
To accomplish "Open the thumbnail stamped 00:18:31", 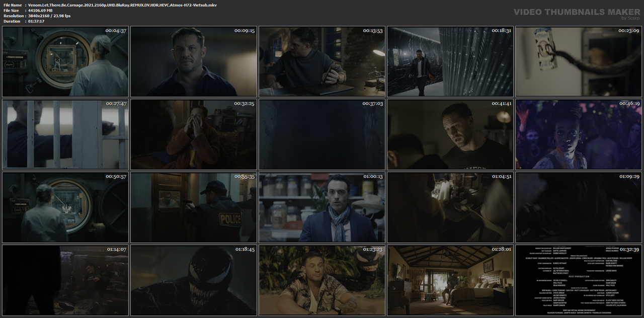I will pyautogui.click(x=450, y=62).
